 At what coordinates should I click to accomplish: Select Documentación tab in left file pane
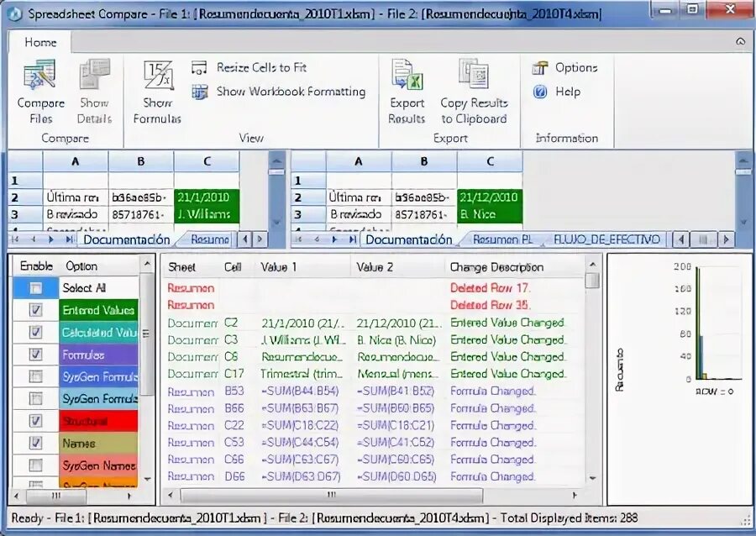pyautogui.click(x=127, y=239)
